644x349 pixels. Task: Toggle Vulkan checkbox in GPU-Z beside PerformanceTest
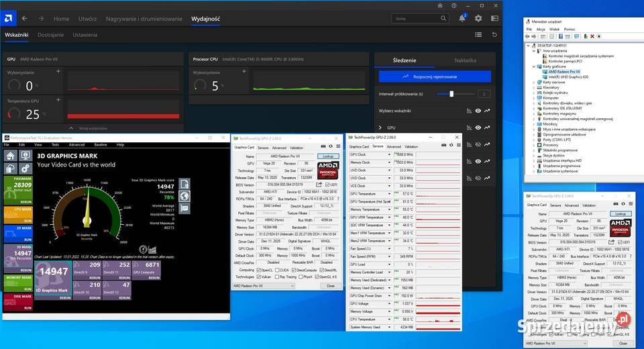tap(259, 277)
